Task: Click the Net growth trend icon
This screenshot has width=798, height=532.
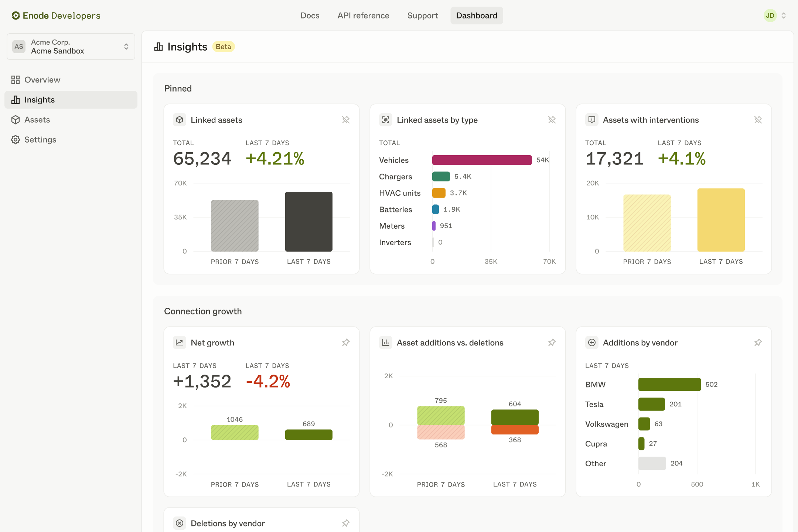Action: click(180, 342)
